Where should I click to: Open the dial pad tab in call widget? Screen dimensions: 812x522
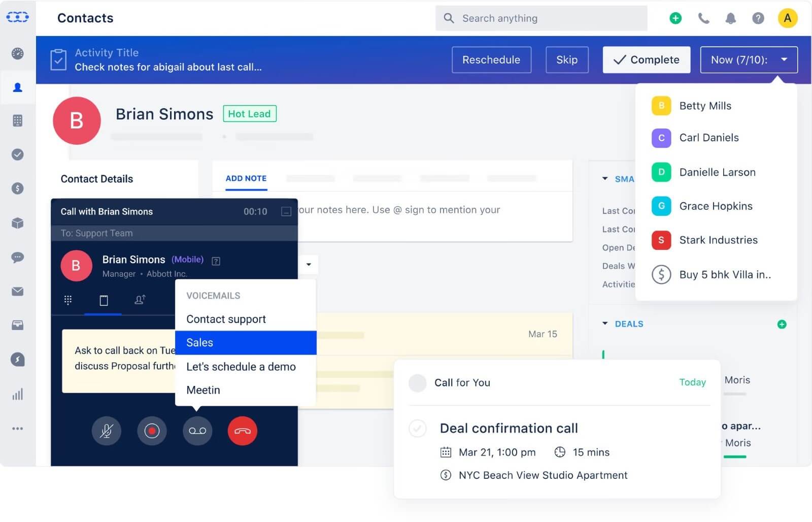click(x=68, y=300)
